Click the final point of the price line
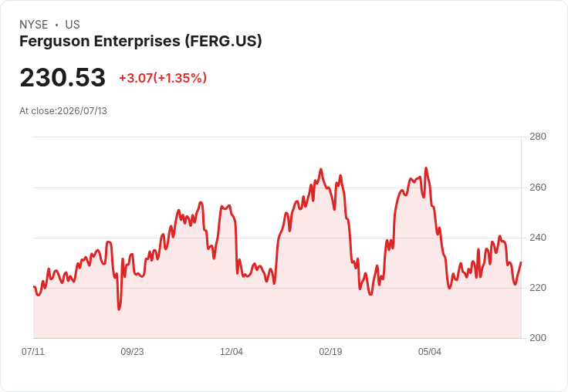Viewport: 568px width, 392px height. point(521,262)
